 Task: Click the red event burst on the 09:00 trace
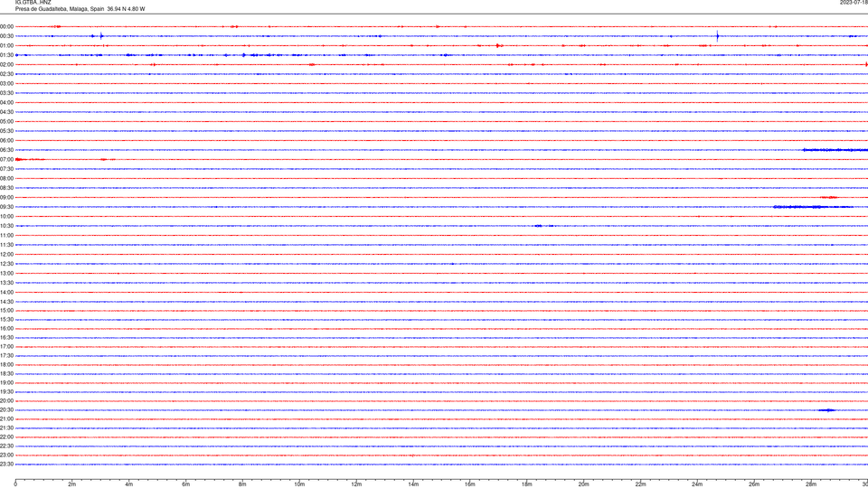pyautogui.click(x=829, y=198)
